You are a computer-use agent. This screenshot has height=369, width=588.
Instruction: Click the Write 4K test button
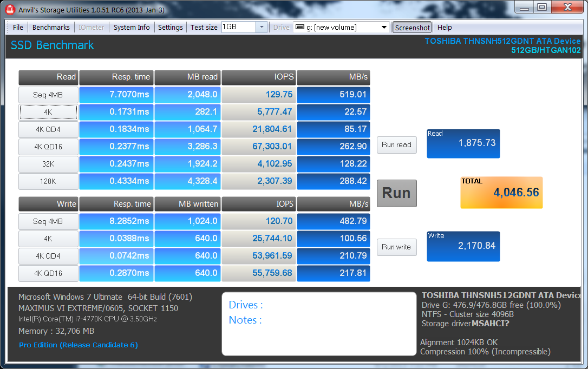pos(48,239)
